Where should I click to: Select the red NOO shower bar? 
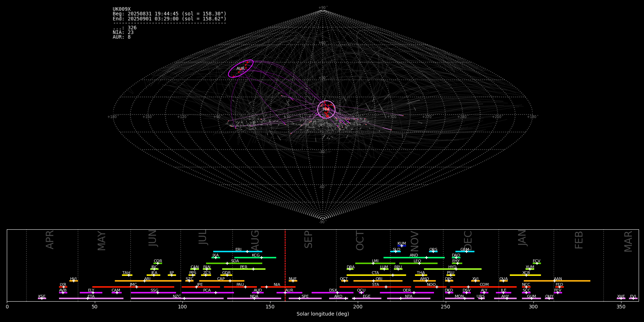tap(431, 287)
